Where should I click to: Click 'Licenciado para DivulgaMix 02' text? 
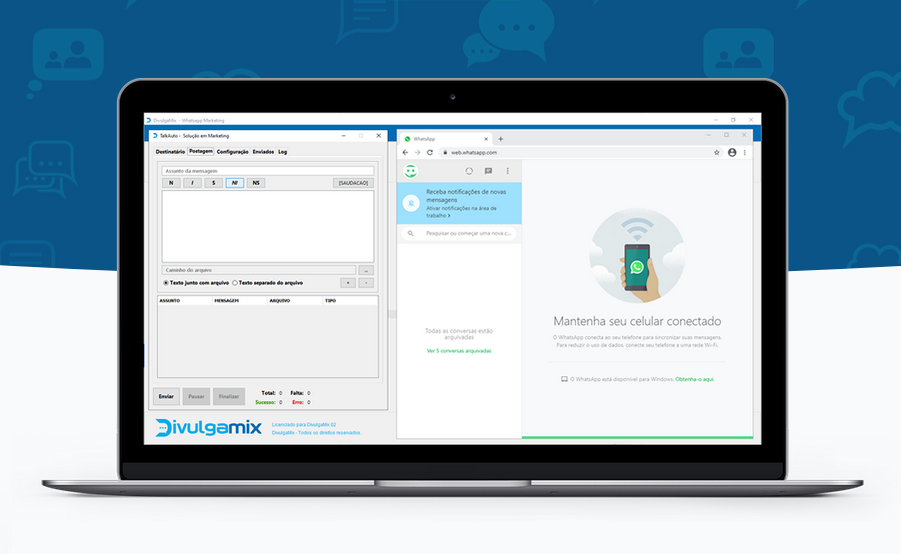pyautogui.click(x=303, y=425)
